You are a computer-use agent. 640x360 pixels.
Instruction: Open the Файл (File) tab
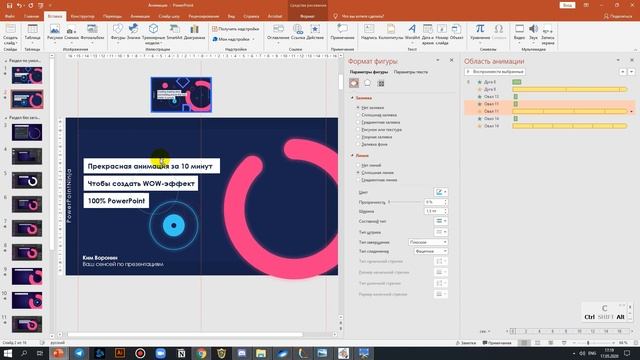click(10, 16)
